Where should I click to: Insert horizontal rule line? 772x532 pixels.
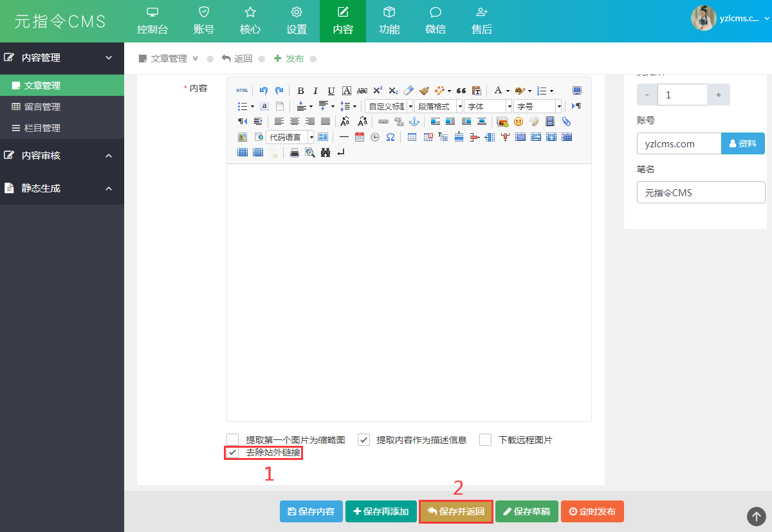[x=344, y=137]
